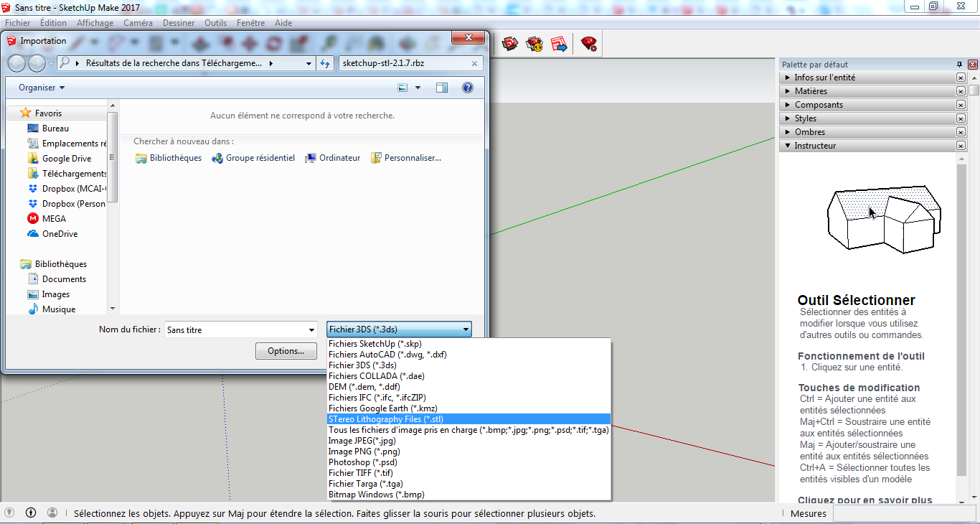The width and height of the screenshot is (980, 524).
Task: Open the Aide menu
Action: point(283,23)
